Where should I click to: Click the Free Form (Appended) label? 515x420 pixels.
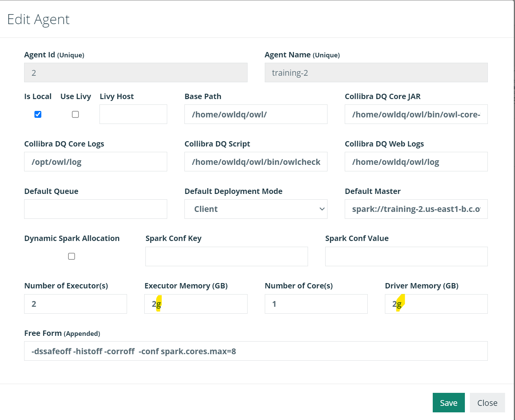[x=62, y=333]
